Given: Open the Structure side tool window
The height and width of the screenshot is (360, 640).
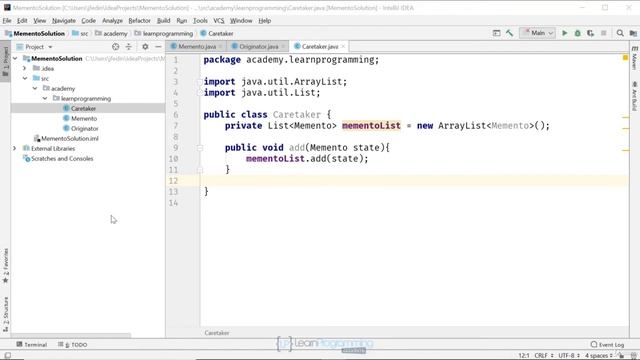Looking at the screenshot, I should pos(5,314).
